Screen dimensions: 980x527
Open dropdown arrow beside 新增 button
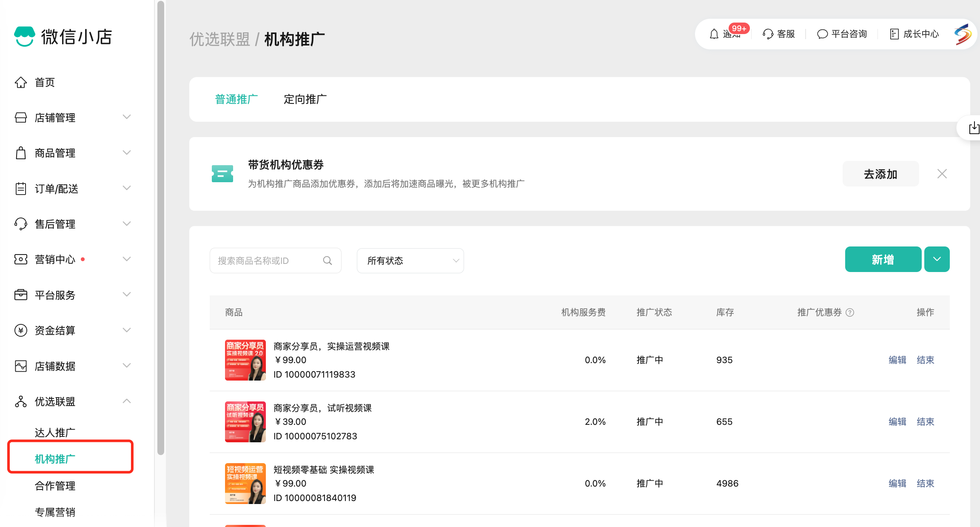point(937,259)
